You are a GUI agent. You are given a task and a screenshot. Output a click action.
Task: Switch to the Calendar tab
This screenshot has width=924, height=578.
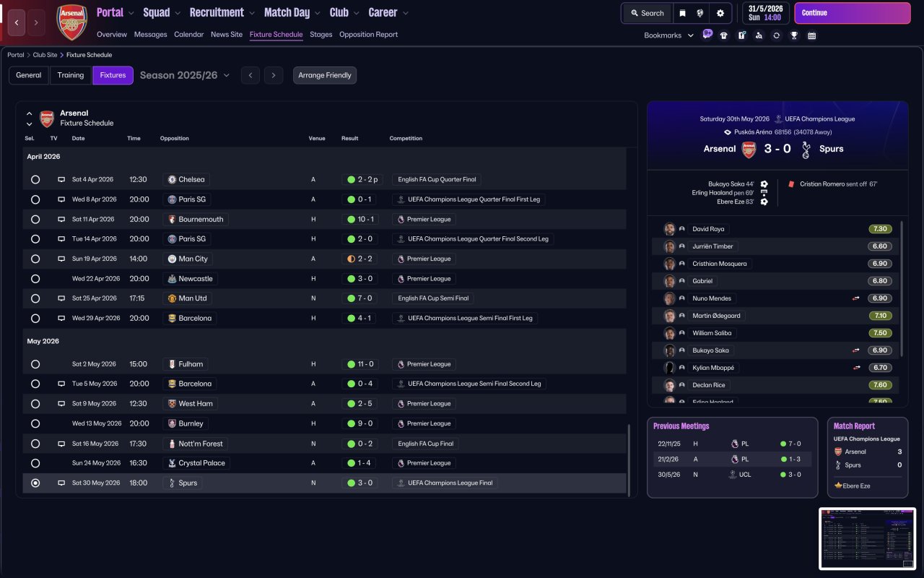tap(189, 35)
